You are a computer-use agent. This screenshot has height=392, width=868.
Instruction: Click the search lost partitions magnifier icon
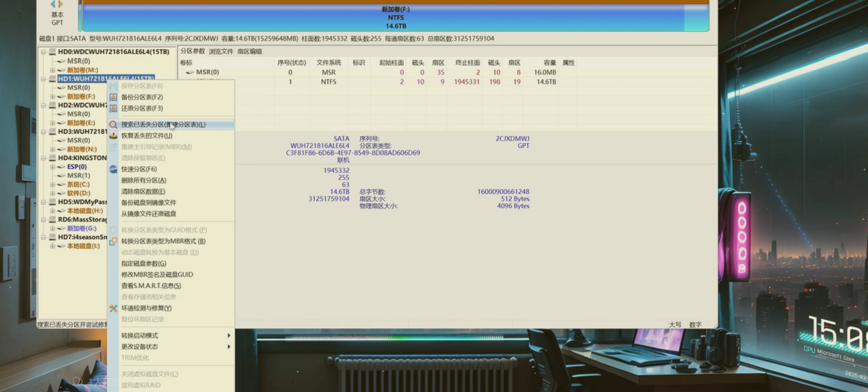(113, 125)
